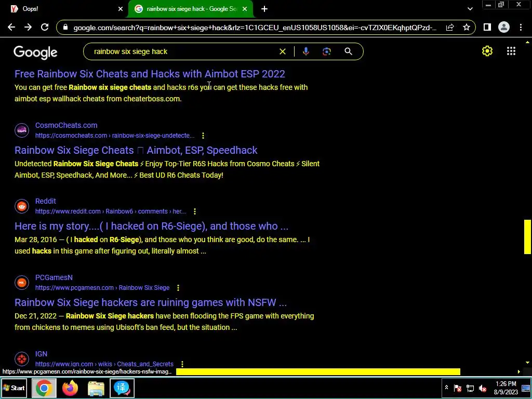The height and width of the screenshot is (399, 532).
Task: Search by image with Google Lens
Action: 327,51
